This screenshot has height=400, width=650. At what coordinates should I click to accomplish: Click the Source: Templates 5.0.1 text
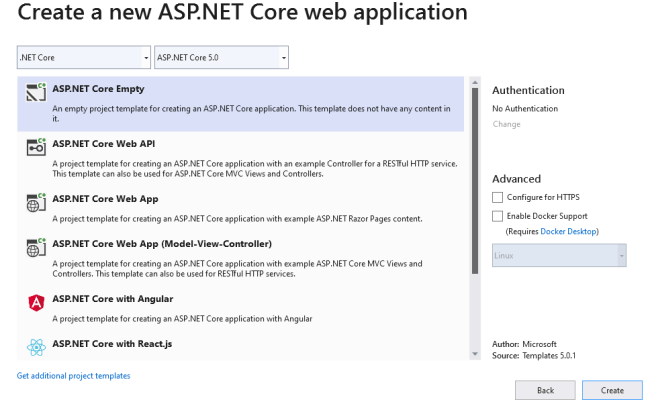click(x=534, y=356)
